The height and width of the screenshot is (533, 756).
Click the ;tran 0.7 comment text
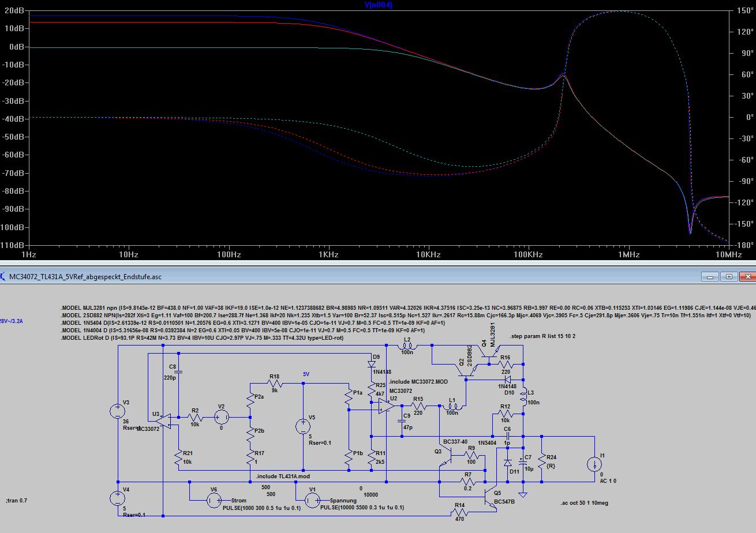click(16, 501)
